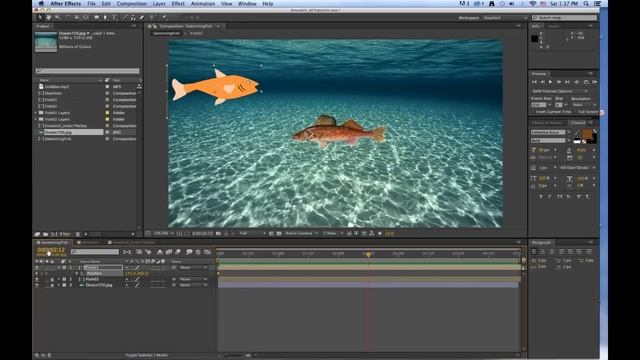Hide the Fish01 layer eye toggle
Image resolution: width=640 pixels, height=360 pixels.
[x=37, y=268]
